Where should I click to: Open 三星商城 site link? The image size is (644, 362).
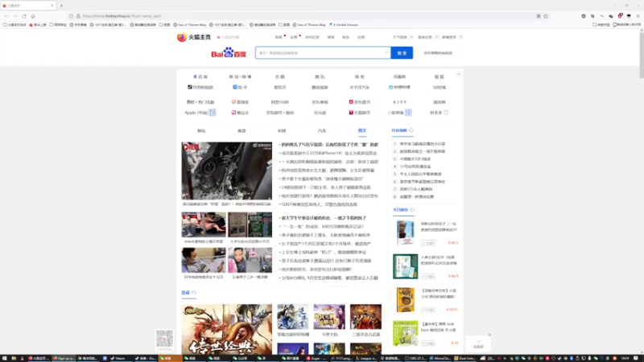pyautogui.click(x=395, y=113)
